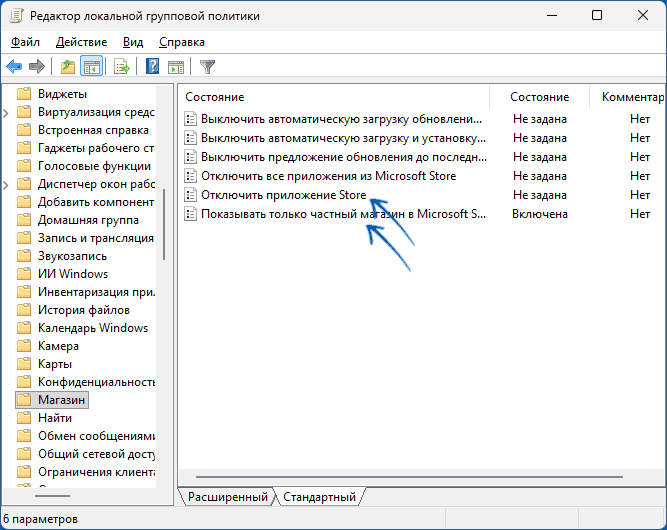Click folder icon next to Карты
667x530 pixels.
click(x=24, y=364)
